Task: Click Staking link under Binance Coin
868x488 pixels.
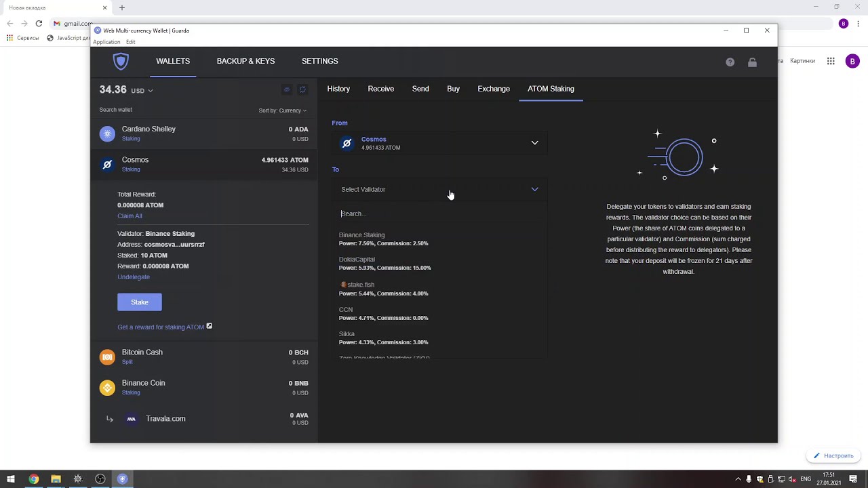Action: (x=131, y=393)
